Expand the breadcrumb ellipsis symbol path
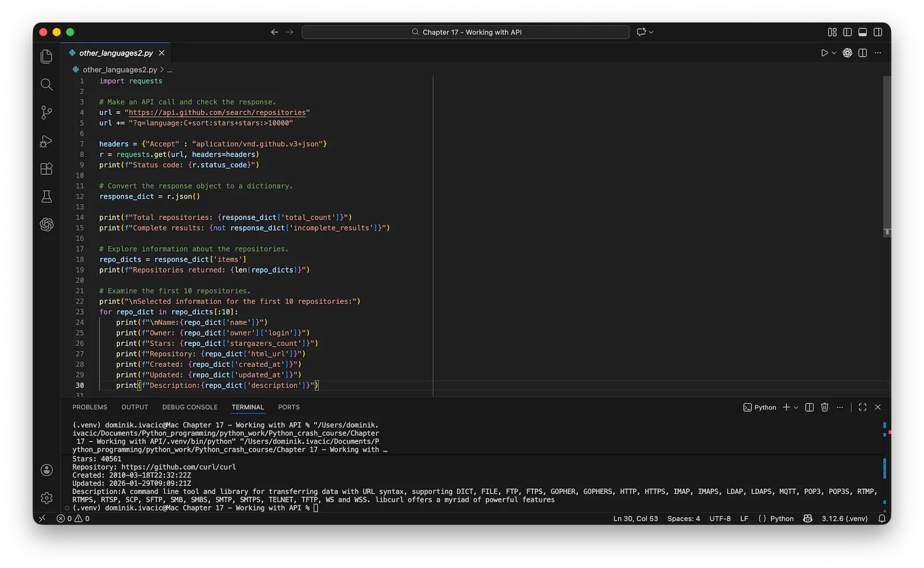This screenshot has width=924, height=568. [170, 69]
